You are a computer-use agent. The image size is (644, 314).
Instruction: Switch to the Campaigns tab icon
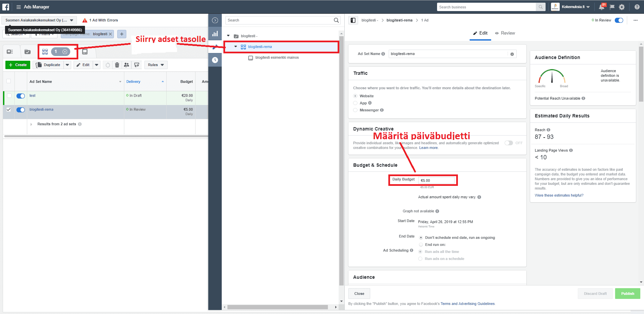tap(28, 52)
